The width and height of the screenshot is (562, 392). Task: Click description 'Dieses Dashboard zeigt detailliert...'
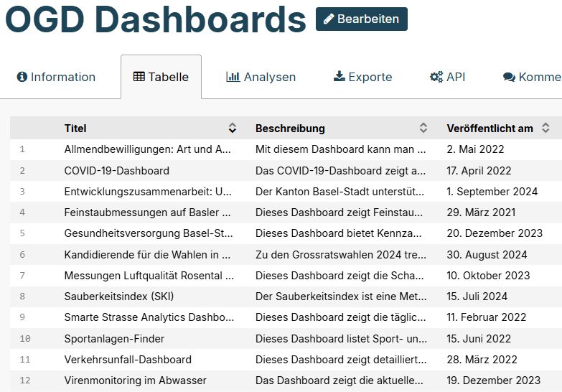coord(341,360)
